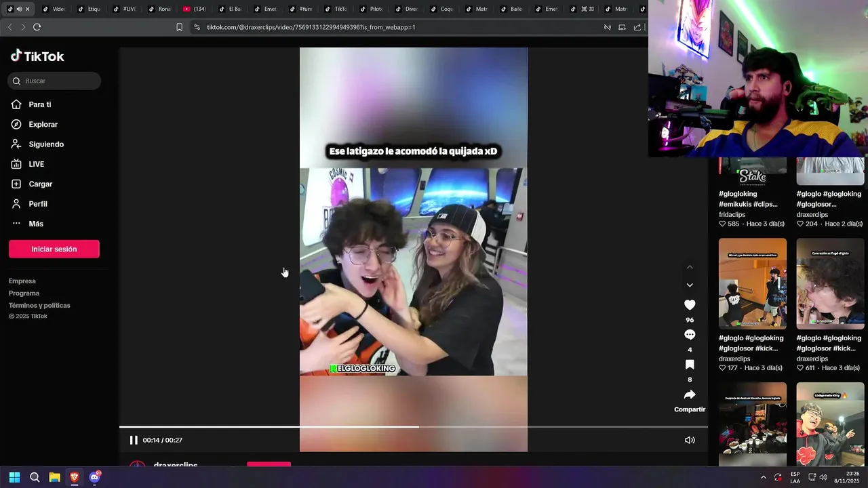Expand Términos y políticas footer section

point(39,305)
